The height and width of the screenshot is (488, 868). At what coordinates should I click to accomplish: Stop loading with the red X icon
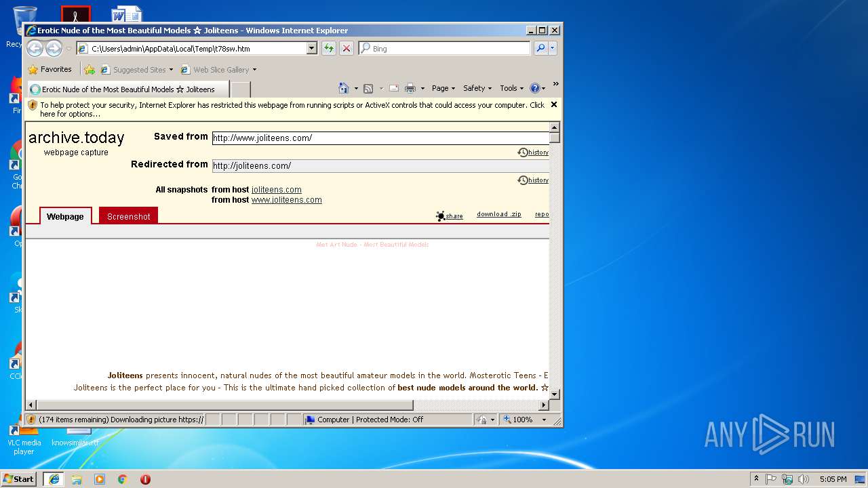[347, 48]
